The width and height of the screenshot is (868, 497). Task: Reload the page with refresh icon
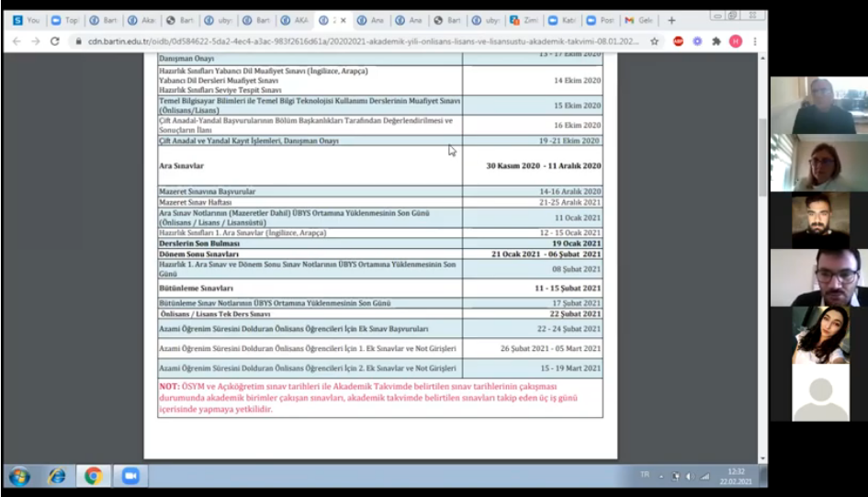pyautogui.click(x=55, y=41)
